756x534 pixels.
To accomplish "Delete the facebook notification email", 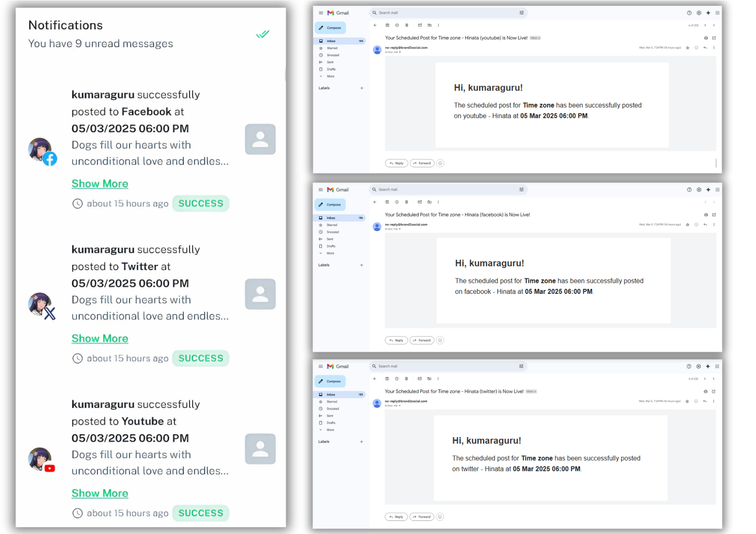I will (406, 202).
